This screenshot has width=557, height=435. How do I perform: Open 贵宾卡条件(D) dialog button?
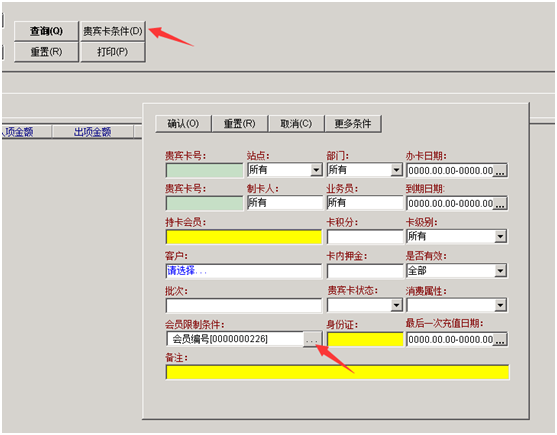(x=113, y=31)
